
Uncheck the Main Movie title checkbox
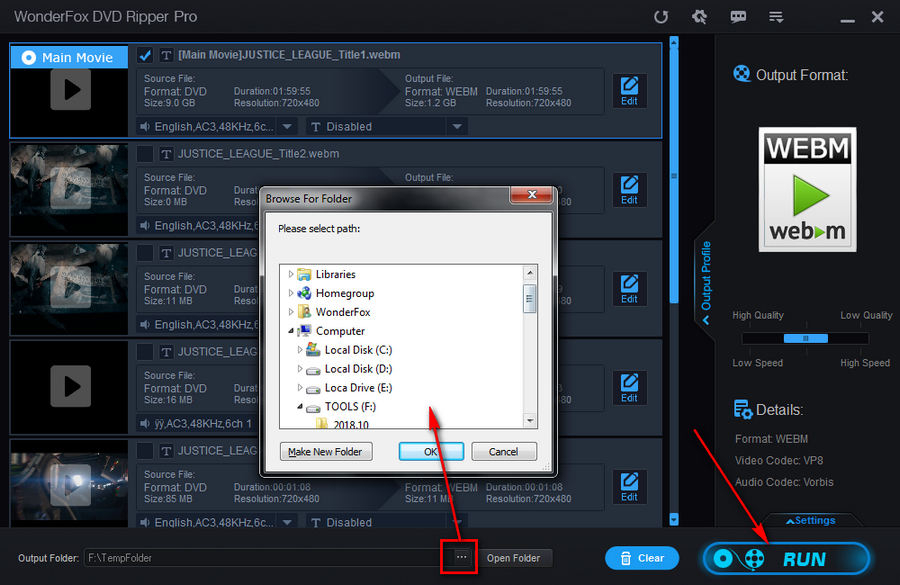coord(145,55)
